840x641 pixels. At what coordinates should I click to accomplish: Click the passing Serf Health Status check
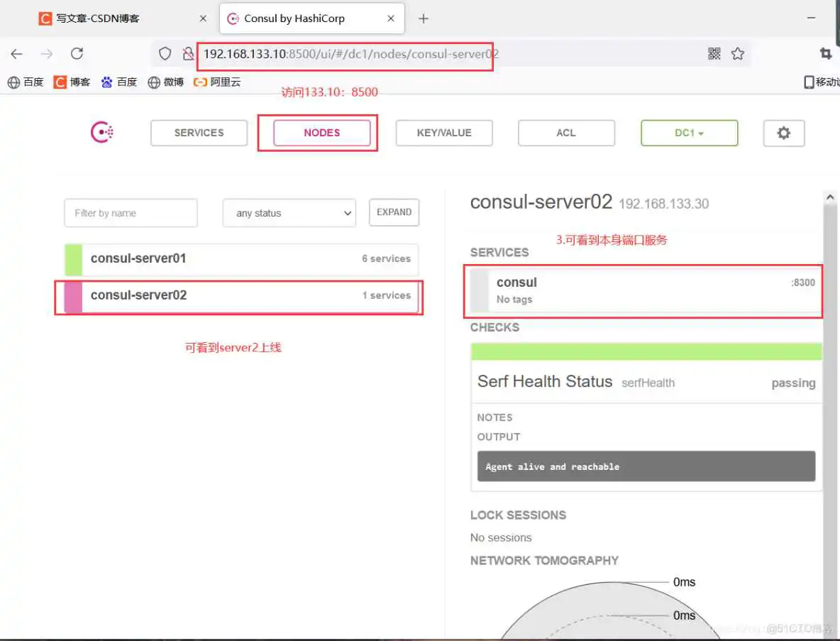(x=644, y=382)
